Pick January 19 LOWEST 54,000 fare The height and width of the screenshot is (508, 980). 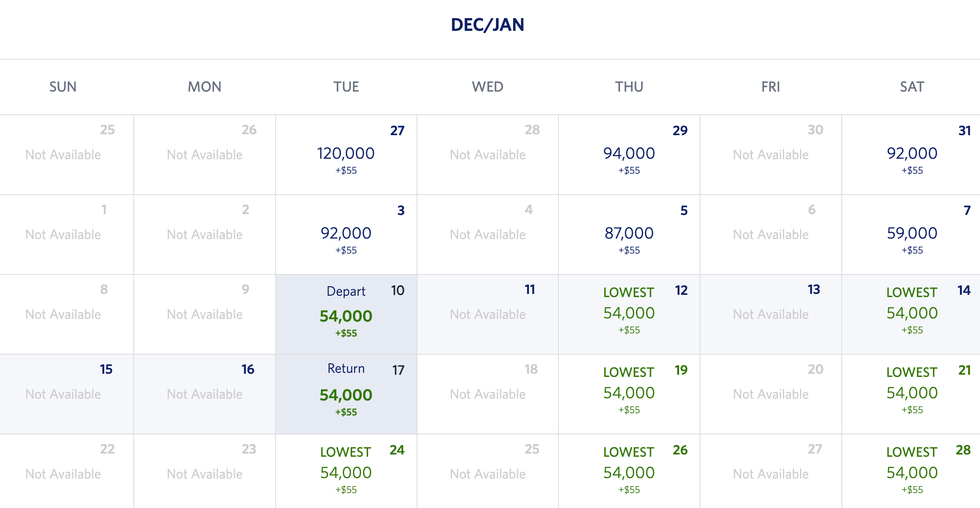[629, 393]
